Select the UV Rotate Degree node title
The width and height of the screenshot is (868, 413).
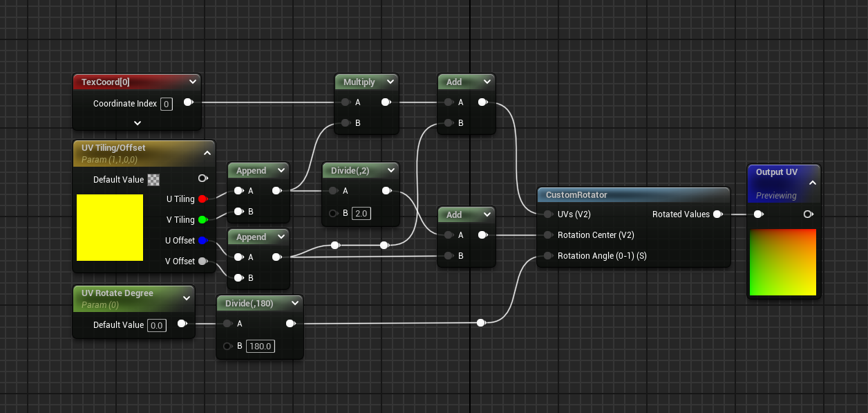point(117,293)
